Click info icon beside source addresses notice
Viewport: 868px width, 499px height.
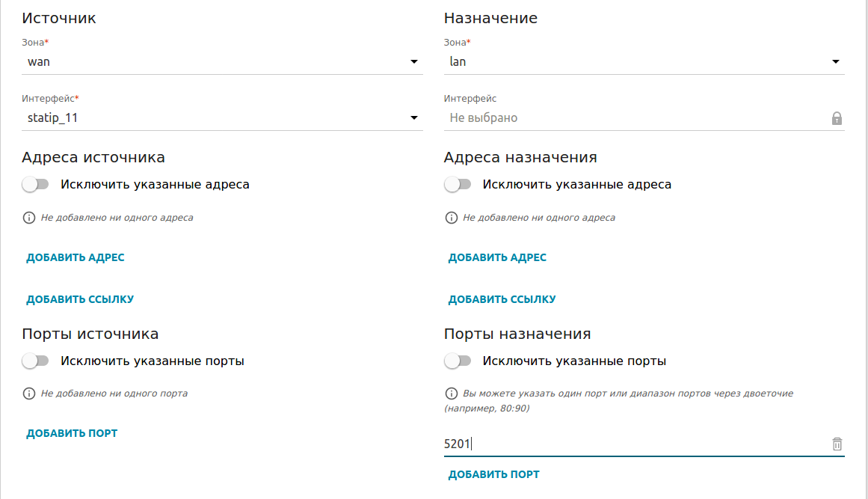point(29,218)
